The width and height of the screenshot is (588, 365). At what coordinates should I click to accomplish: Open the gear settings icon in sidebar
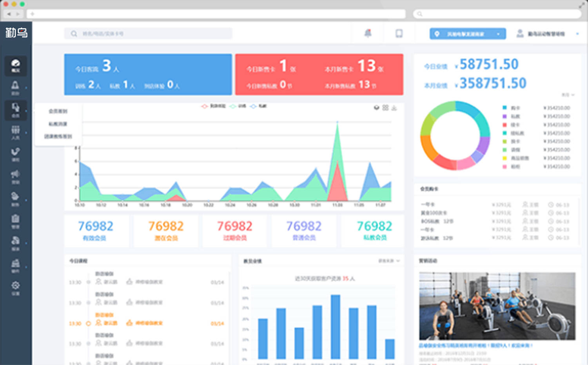pos(15,287)
